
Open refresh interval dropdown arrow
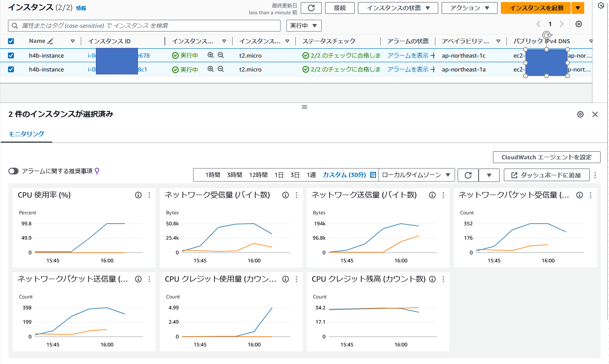pos(489,175)
